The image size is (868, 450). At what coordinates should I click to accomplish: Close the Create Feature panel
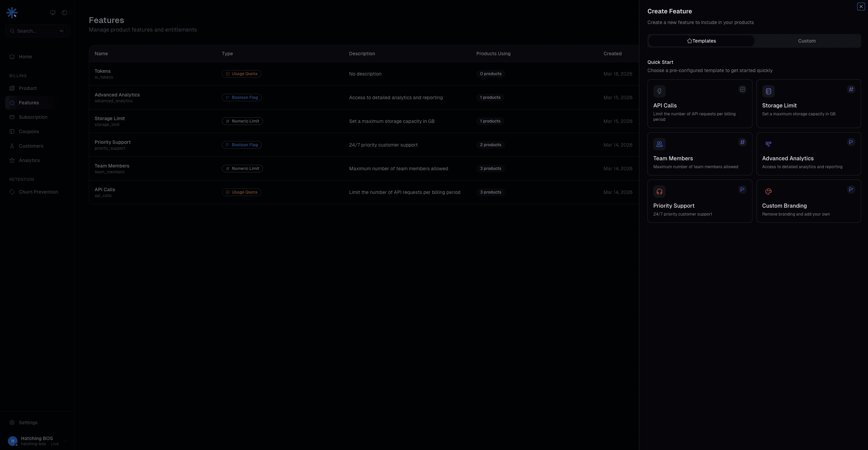coord(861,7)
